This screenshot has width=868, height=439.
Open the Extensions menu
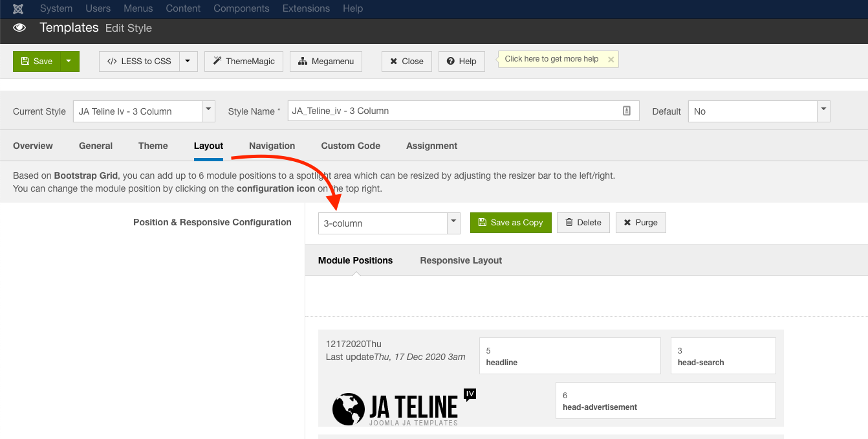pyautogui.click(x=306, y=8)
